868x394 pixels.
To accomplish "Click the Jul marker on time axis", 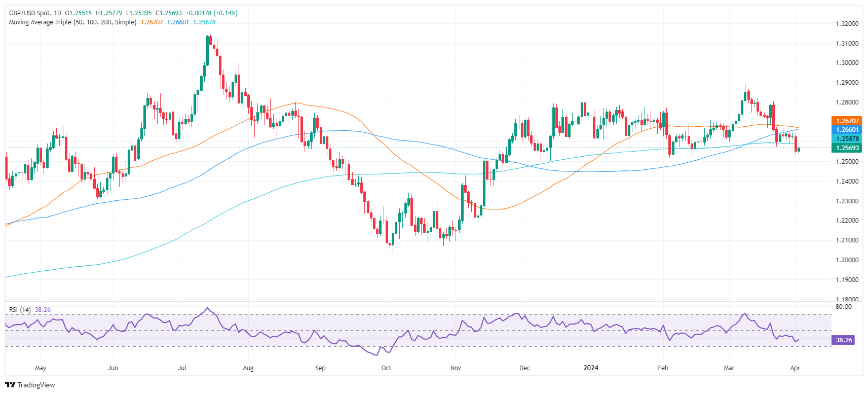I will pos(182,368).
